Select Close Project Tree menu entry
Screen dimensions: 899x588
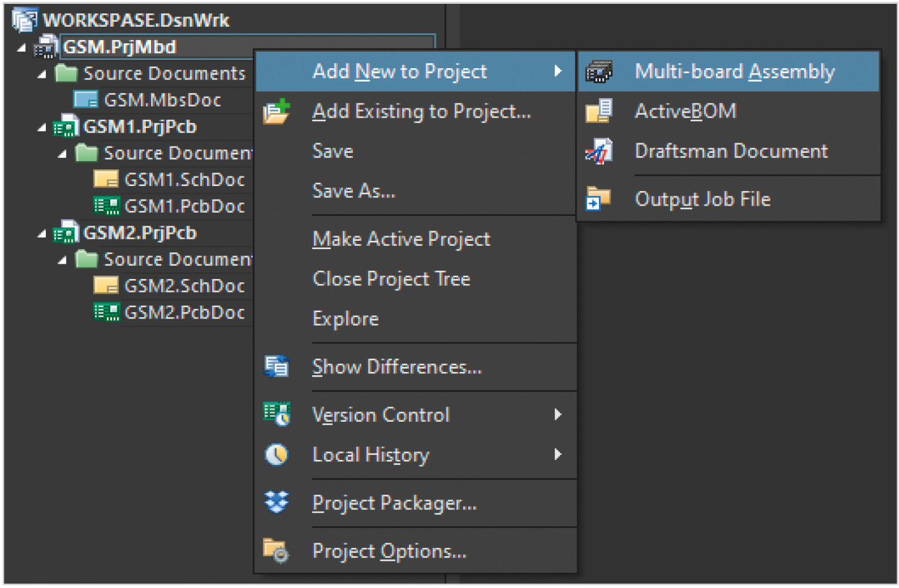[x=391, y=279]
